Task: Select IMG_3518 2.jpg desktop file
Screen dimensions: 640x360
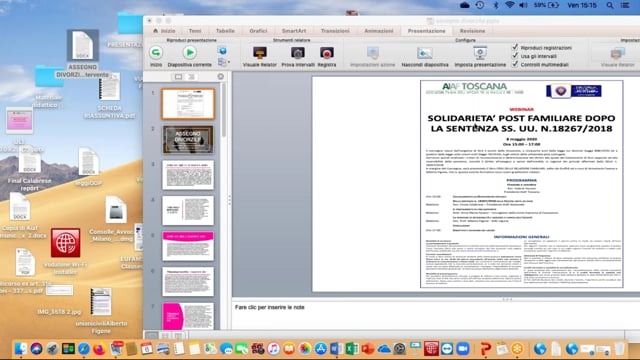Action: point(59,290)
